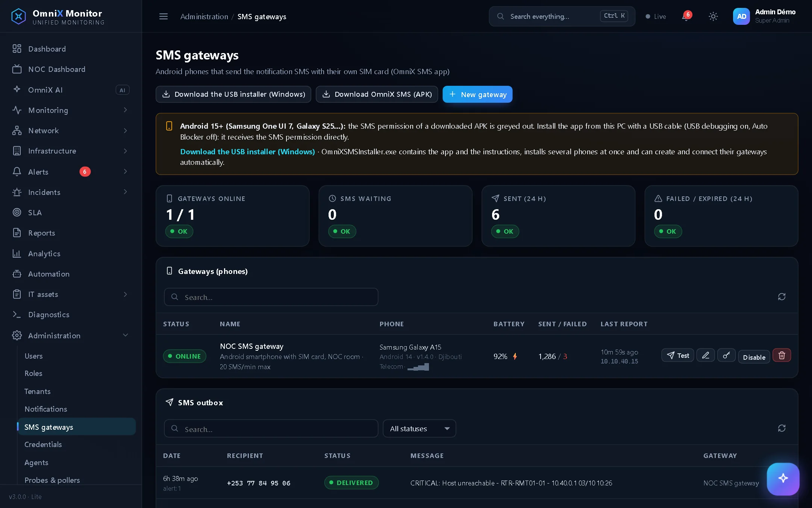The height and width of the screenshot is (508, 812).
Task: Open the floating AI assistant button
Action: point(783,479)
